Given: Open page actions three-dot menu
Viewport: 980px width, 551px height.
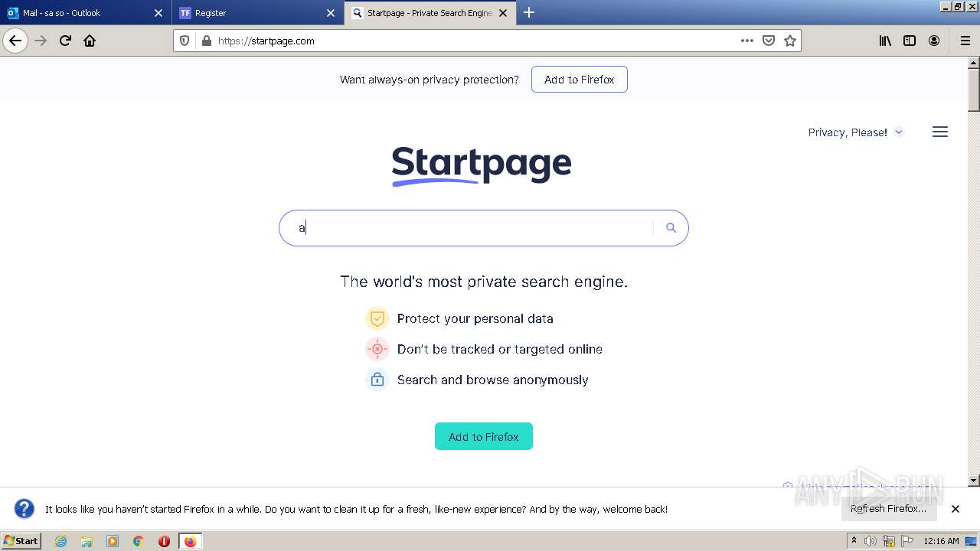Looking at the screenshot, I should pos(747,41).
